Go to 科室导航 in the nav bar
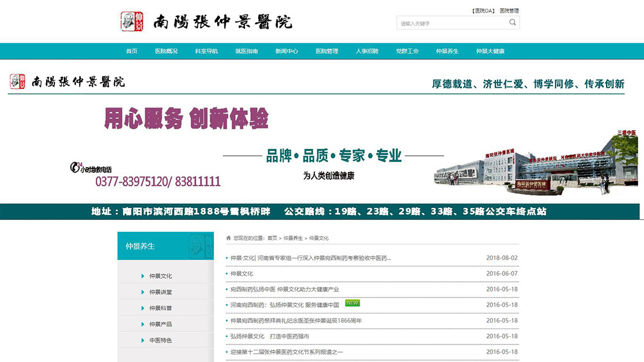 [x=206, y=51]
